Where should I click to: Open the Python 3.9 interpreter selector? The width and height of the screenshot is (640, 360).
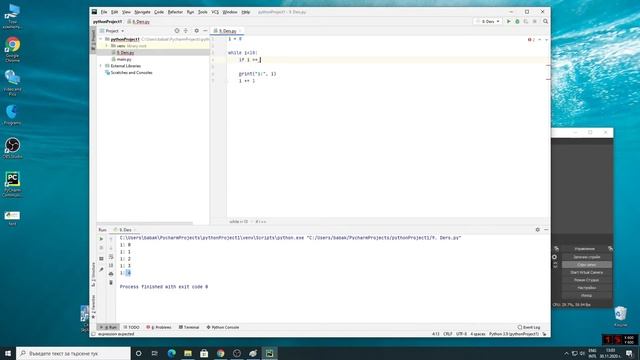[514, 334]
